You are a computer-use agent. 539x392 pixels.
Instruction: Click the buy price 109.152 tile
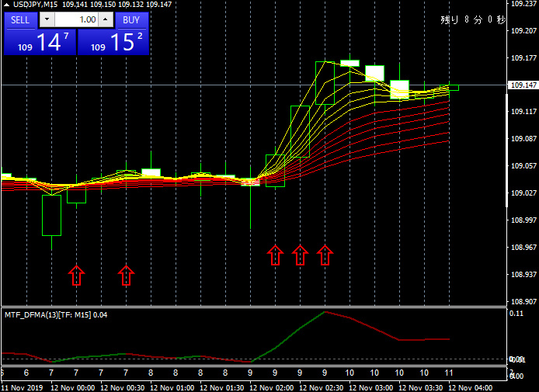(113, 42)
